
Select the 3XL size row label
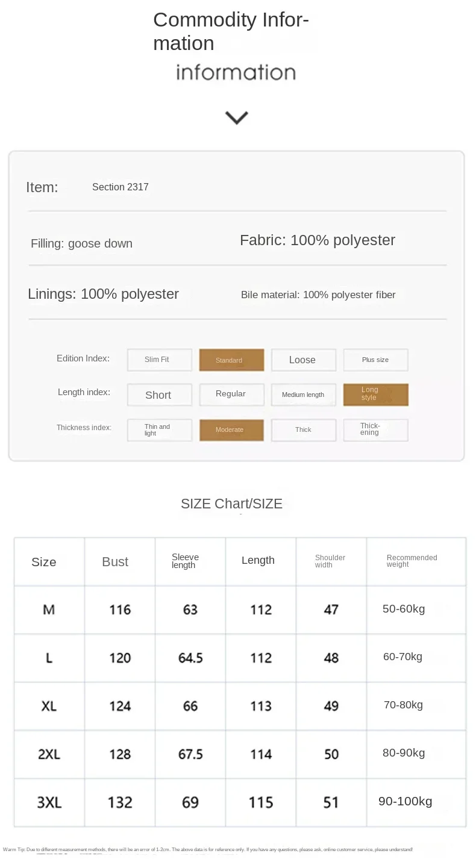(x=49, y=802)
